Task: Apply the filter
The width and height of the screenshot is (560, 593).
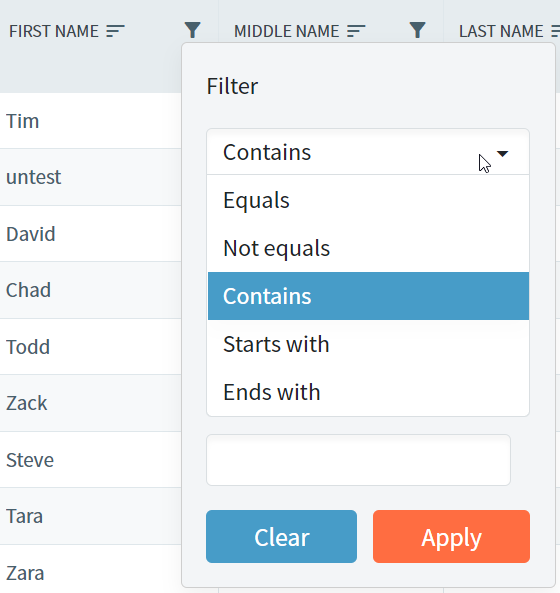Action: click(451, 537)
